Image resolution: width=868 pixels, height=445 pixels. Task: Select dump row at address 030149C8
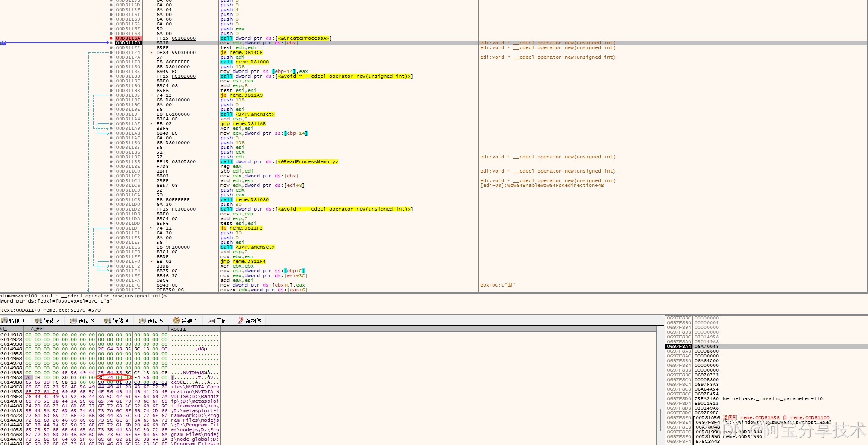point(110,387)
